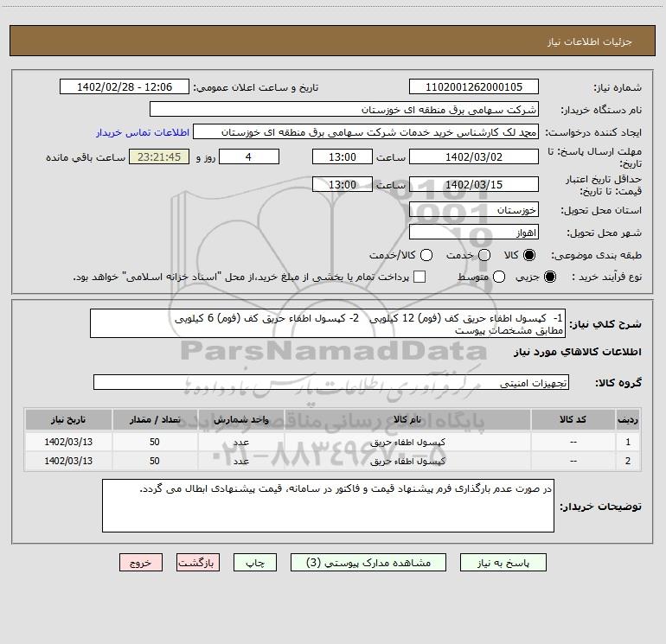Select the کالا/خدمت radio button
The image size is (666, 644).
click(425, 256)
